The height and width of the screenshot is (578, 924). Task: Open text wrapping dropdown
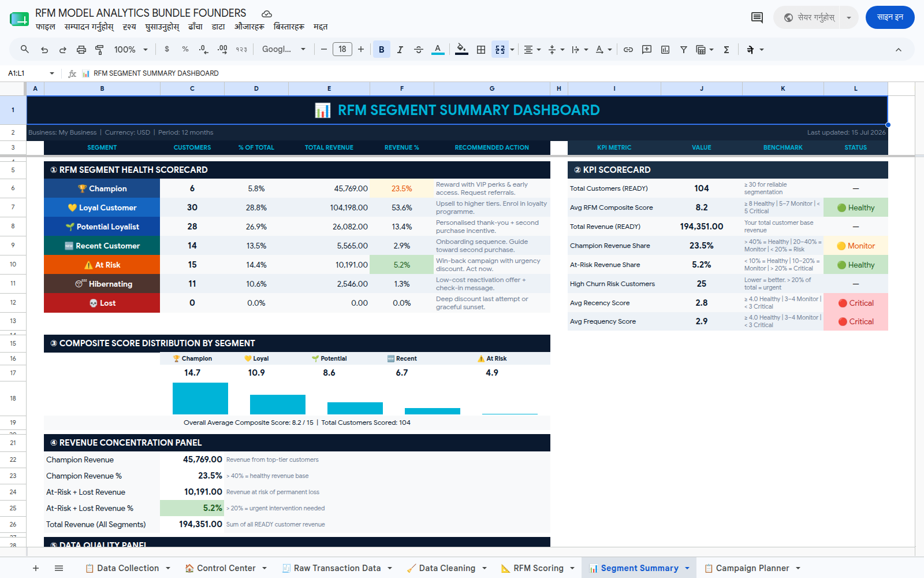579,50
